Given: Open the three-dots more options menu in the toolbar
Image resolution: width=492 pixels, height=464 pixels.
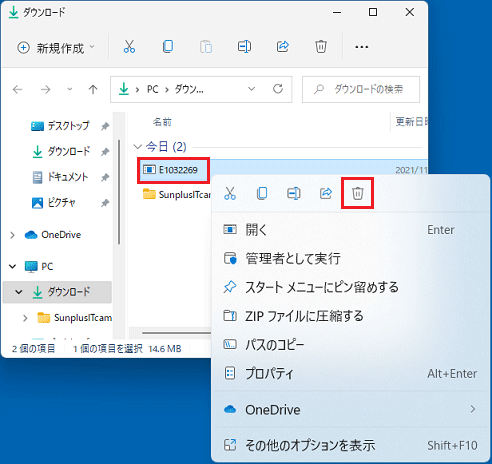Looking at the screenshot, I should pyautogui.click(x=362, y=47).
